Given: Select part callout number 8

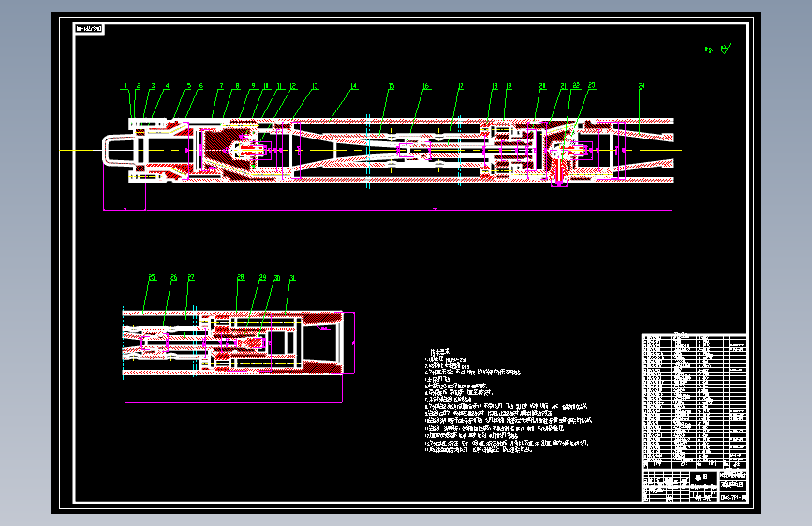Looking at the screenshot, I should 237,86.
